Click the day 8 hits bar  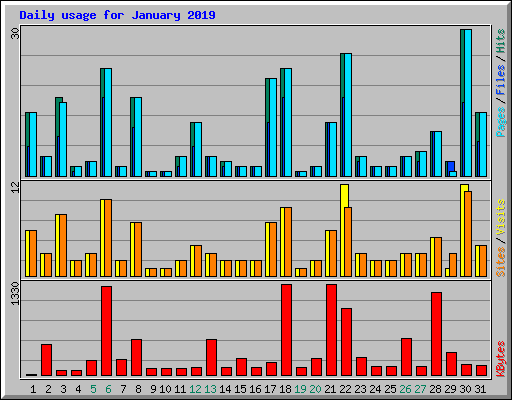tap(132, 112)
